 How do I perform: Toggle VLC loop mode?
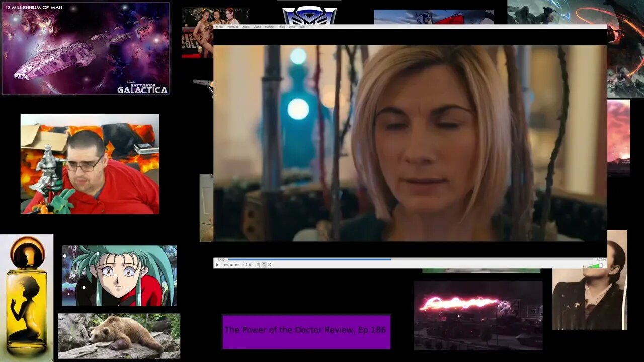(x=264, y=265)
